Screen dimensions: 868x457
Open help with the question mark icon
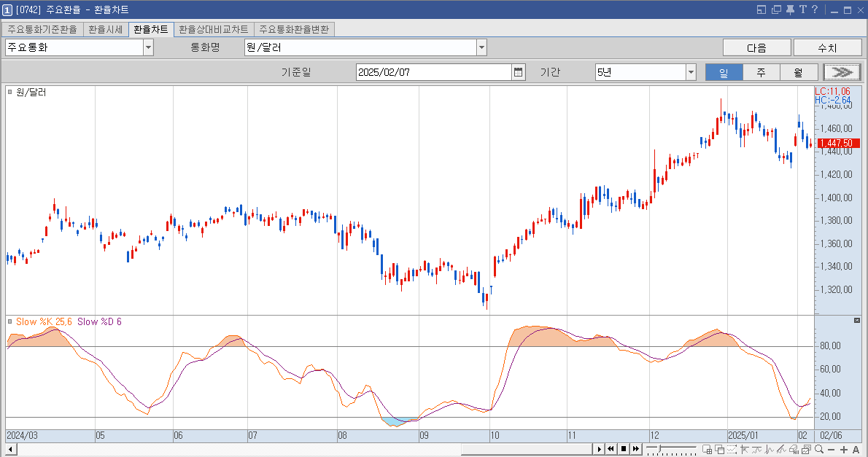coord(814,9)
